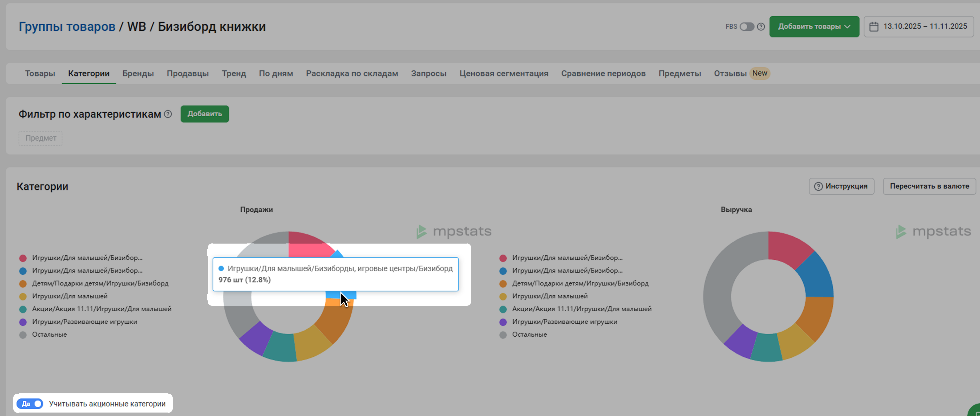Click the gray Остальные legend dot in Выручка

point(503,335)
